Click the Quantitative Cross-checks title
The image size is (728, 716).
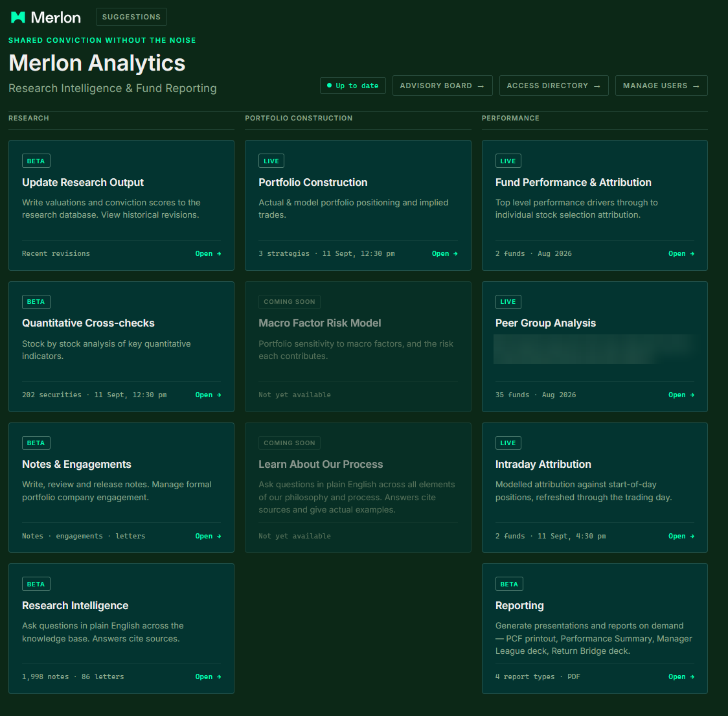(88, 323)
